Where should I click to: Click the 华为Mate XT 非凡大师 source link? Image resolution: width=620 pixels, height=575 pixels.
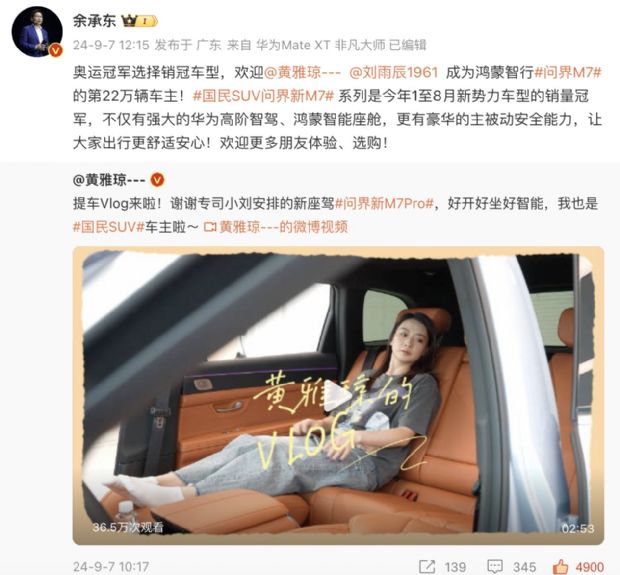click(320, 45)
